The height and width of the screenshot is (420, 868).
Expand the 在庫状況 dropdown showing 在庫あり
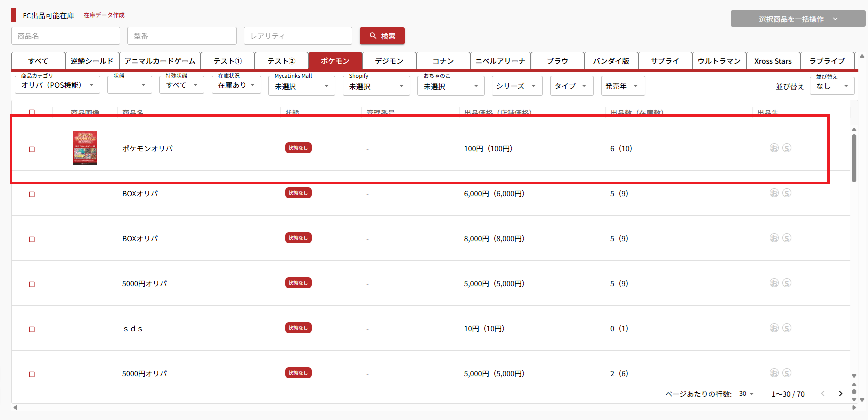coord(236,85)
